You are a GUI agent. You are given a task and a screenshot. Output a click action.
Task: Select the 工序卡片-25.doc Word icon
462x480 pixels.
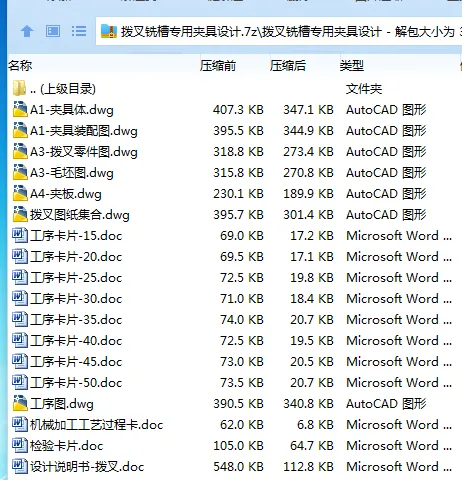(x=20, y=277)
